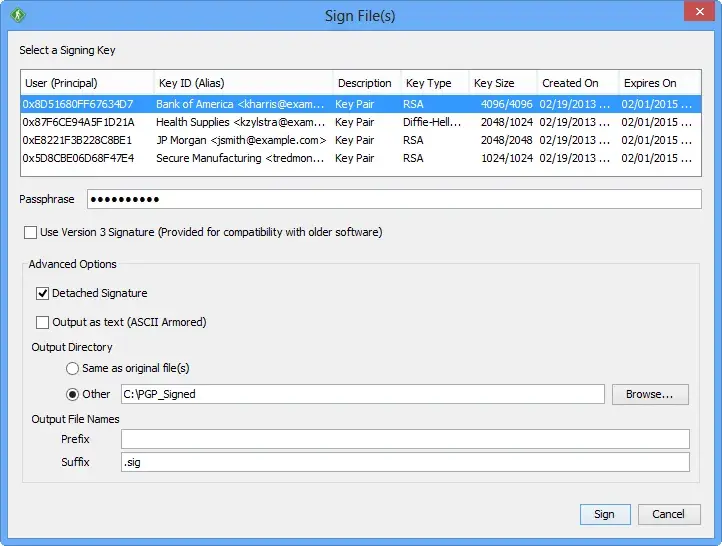
Task: Uncheck the Detached Signature checkbox
Action: 42,293
